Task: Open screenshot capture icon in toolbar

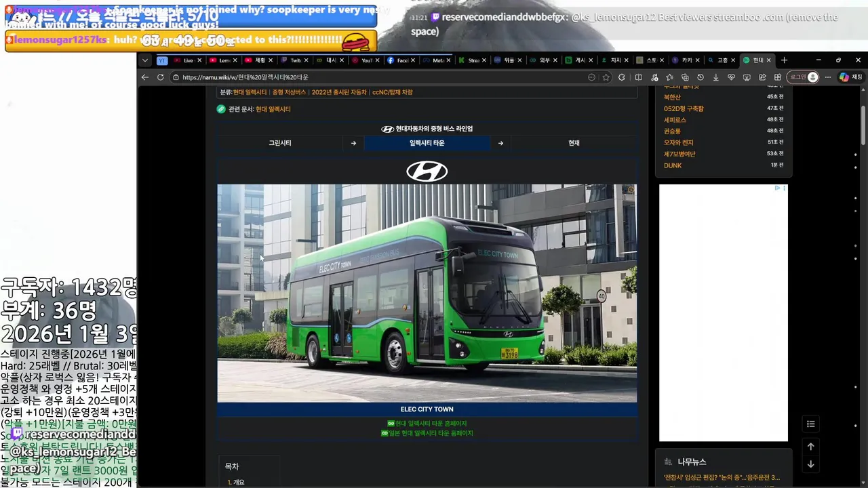Action: tap(747, 77)
